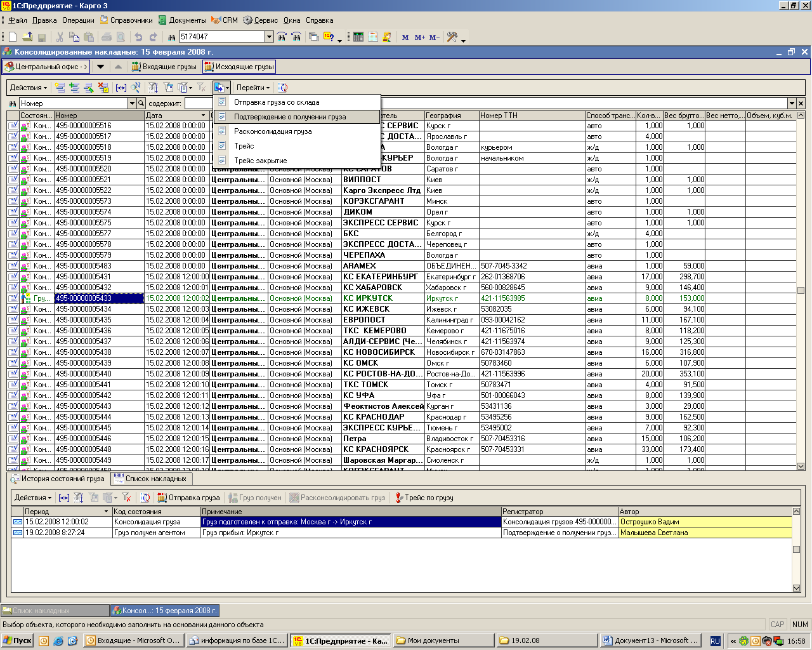The height and width of the screenshot is (650, 812).
Task: Open the calculator icon in main toolbar
Action: pyautogui.click(x=358, y=37)
